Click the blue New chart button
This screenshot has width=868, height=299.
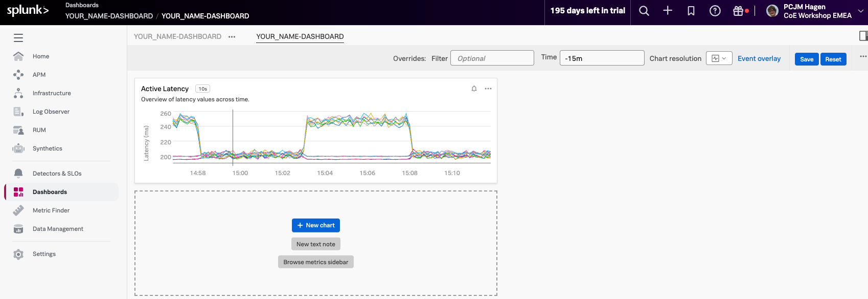coord(315,225)
